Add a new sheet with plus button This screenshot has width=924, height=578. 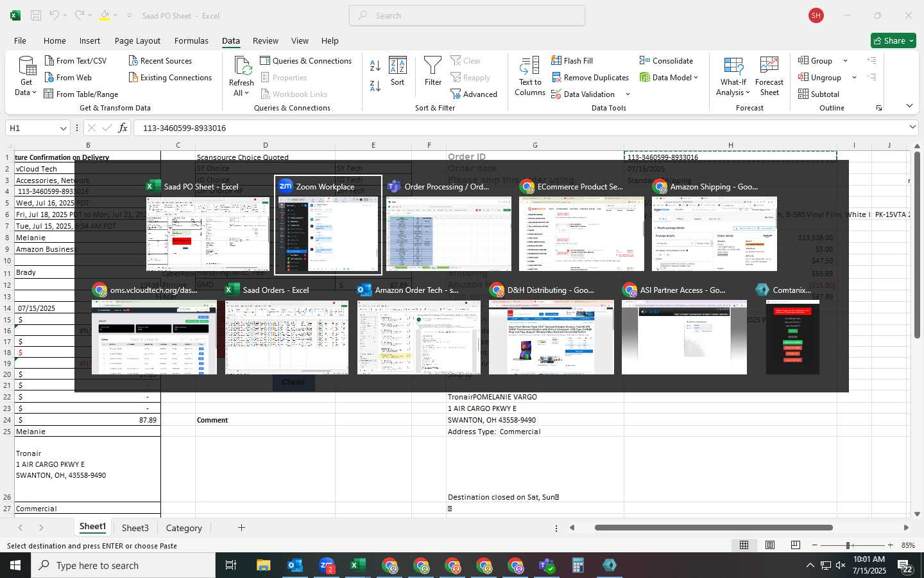coord(241,528)
